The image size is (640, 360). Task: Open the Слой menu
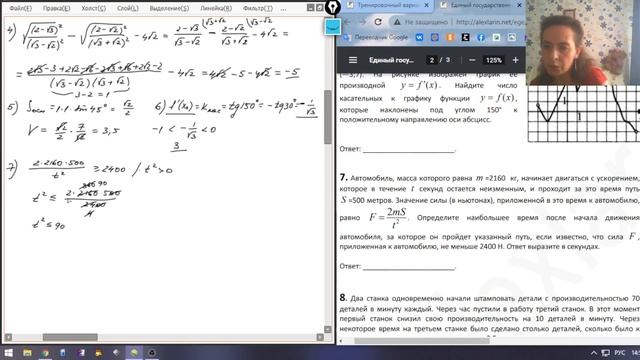coord(127,8)
